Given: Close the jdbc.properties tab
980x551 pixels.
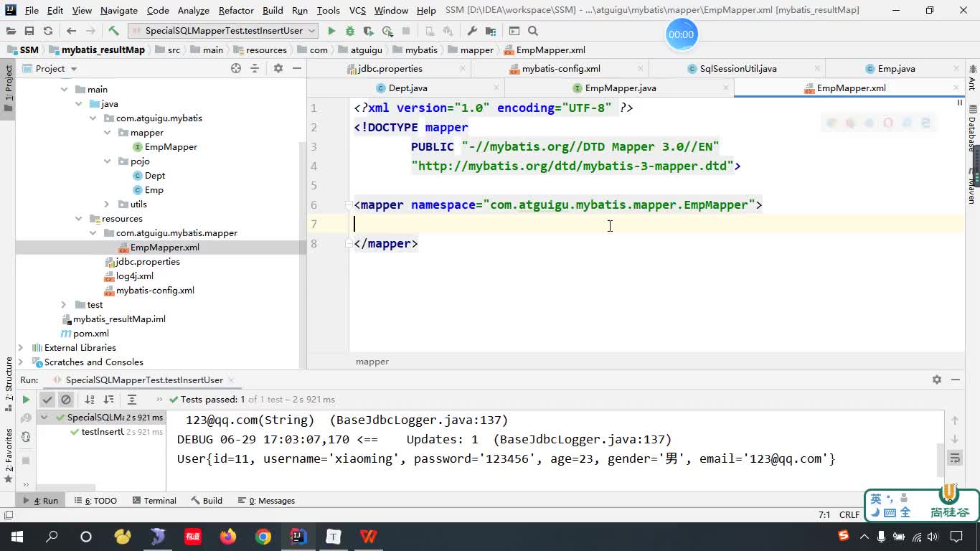Looking at the screenshot, I should tap(463, 69).
